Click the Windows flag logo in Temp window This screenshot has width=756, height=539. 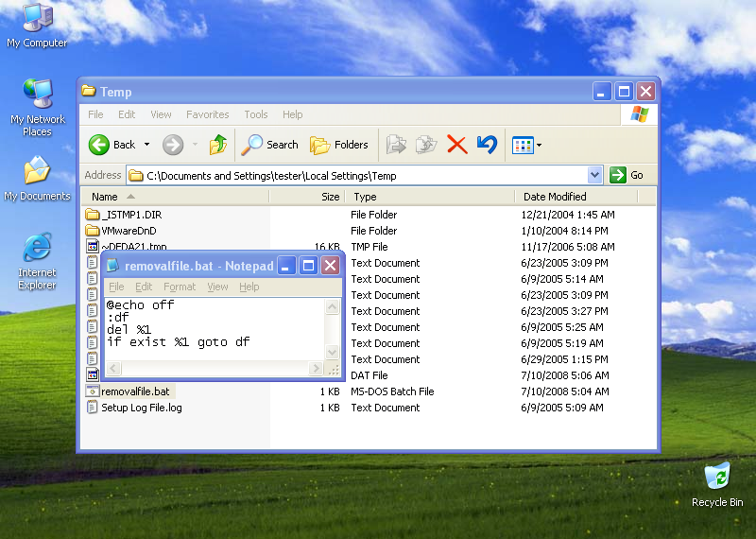click(x=640, y=114)
